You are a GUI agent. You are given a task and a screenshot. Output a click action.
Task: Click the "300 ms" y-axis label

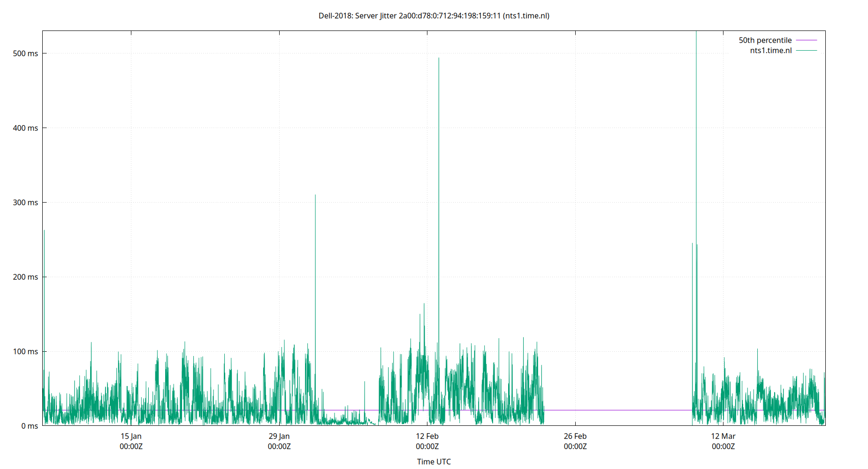point(26,203)
